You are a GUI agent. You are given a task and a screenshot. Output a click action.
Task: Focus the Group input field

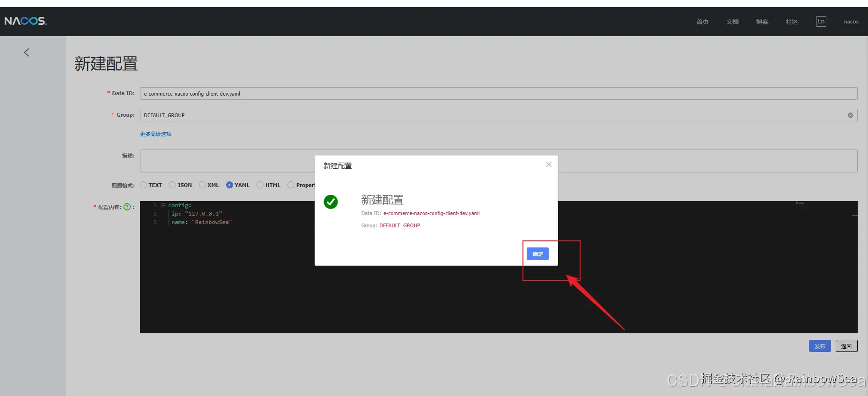[x=499, y=115]
